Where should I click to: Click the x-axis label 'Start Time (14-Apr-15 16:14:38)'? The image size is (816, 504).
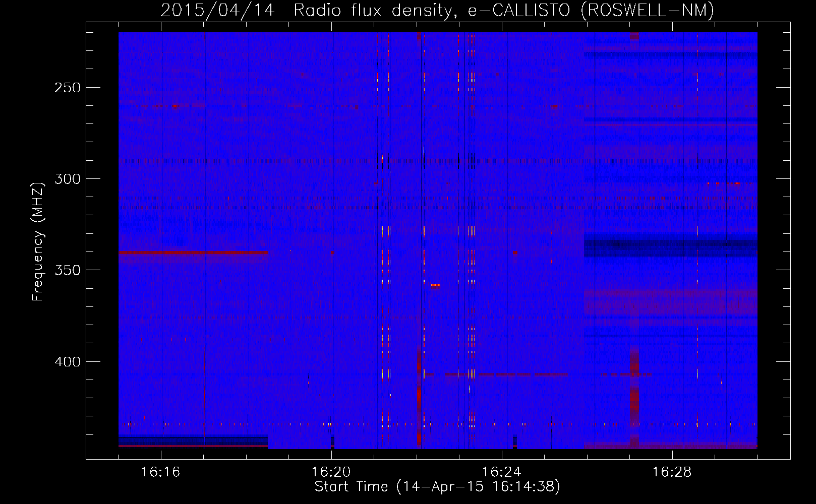437,487
